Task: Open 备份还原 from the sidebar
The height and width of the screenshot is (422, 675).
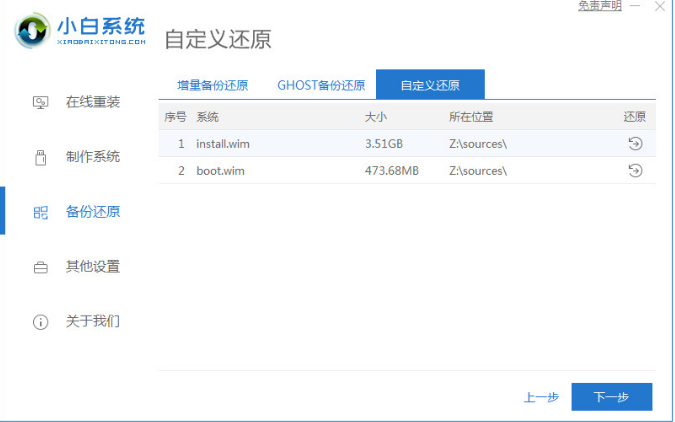Action: tap(93, 211)
